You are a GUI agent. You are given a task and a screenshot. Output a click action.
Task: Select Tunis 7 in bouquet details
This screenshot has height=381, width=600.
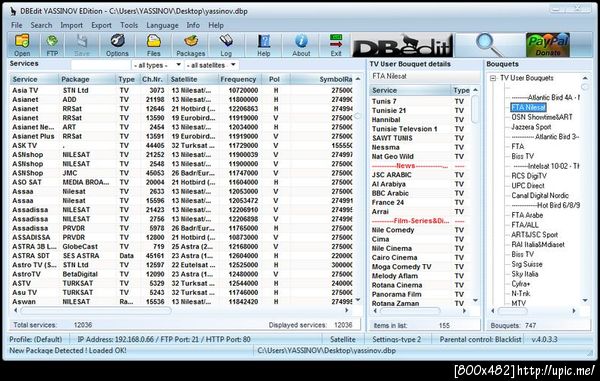(419, 101)
